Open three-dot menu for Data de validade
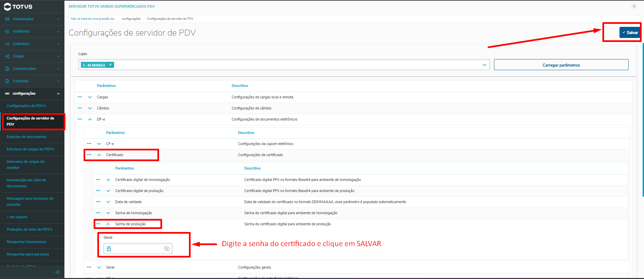 [x=98, y=202]
